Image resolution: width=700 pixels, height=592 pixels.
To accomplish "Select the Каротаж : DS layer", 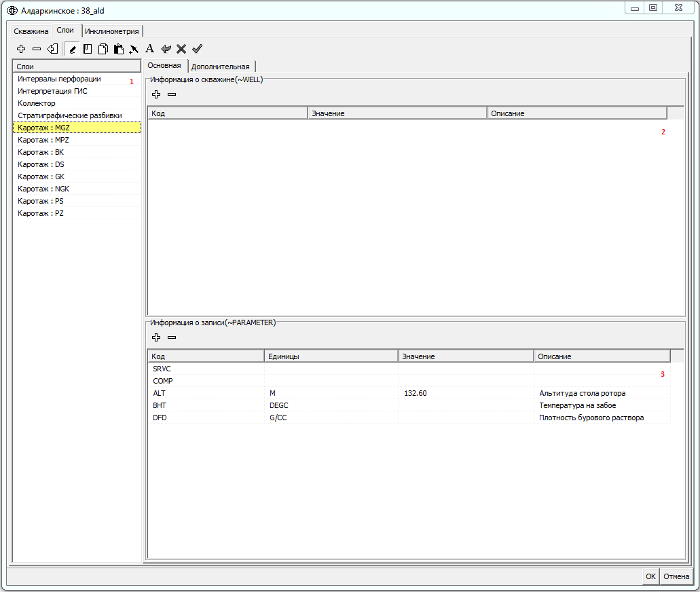I will click(77, 164).
